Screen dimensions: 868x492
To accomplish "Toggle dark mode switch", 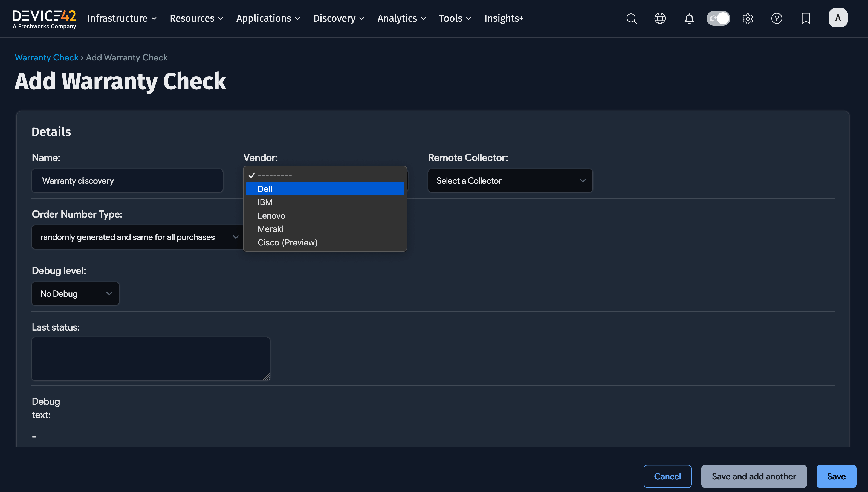I will coord(718,19).
